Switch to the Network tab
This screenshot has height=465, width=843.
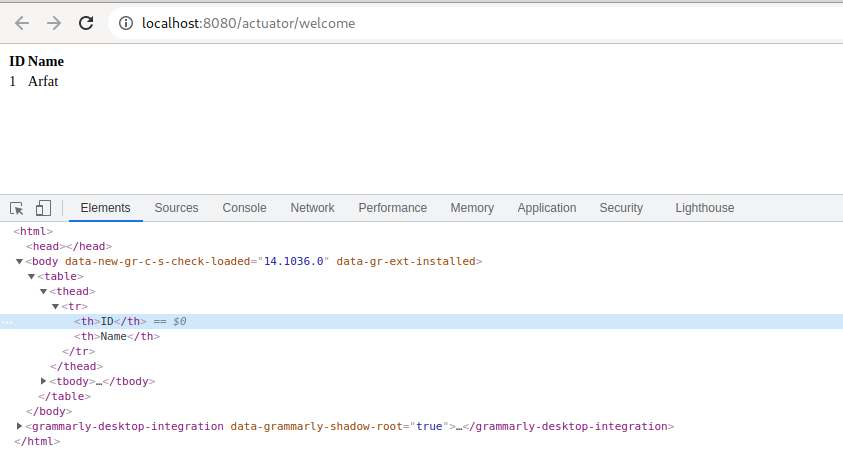pos(312,208)
